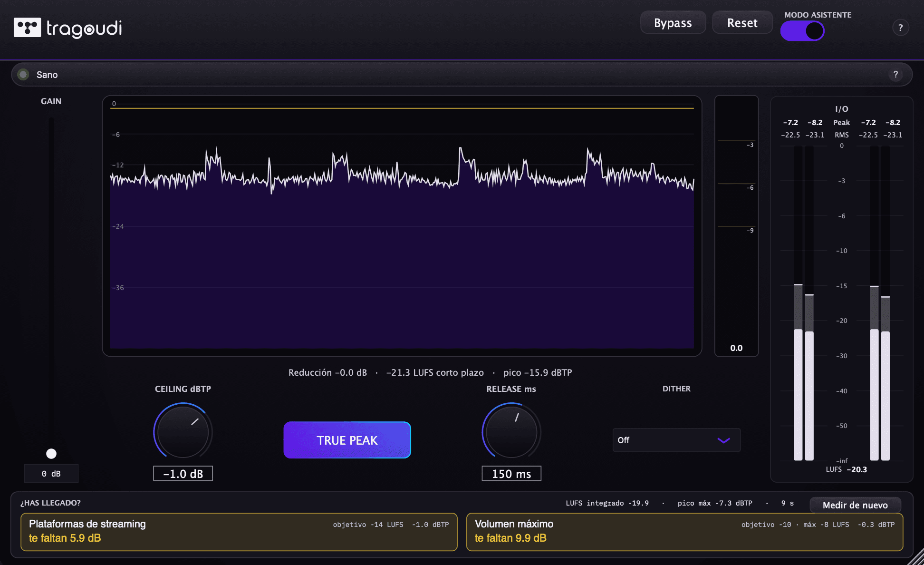924x565 pixels.
Task: Toggle the Modo Asistente switch
Action: 802,31
